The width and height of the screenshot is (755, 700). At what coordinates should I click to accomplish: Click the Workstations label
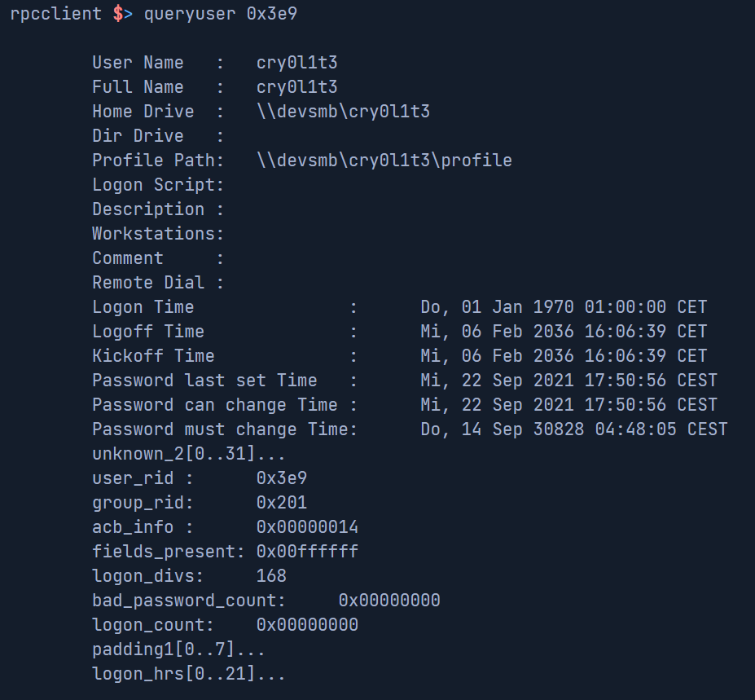point(157,234)
